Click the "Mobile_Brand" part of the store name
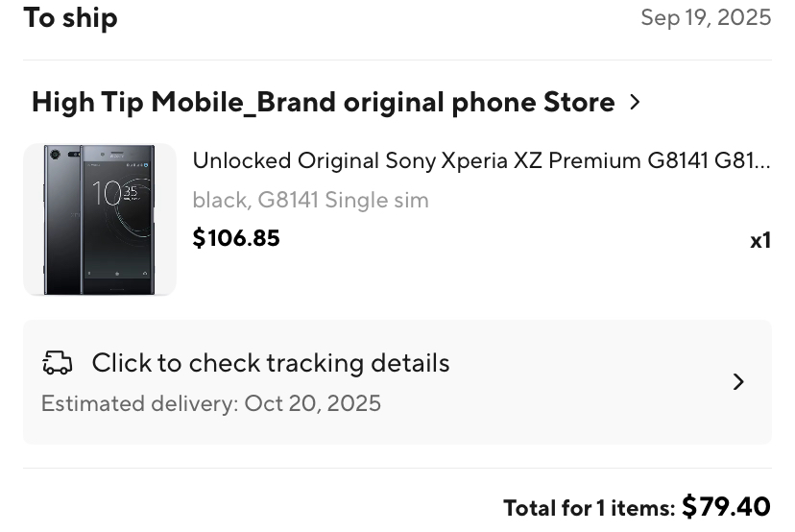795x532 pixels. click(x=244, y=102)
